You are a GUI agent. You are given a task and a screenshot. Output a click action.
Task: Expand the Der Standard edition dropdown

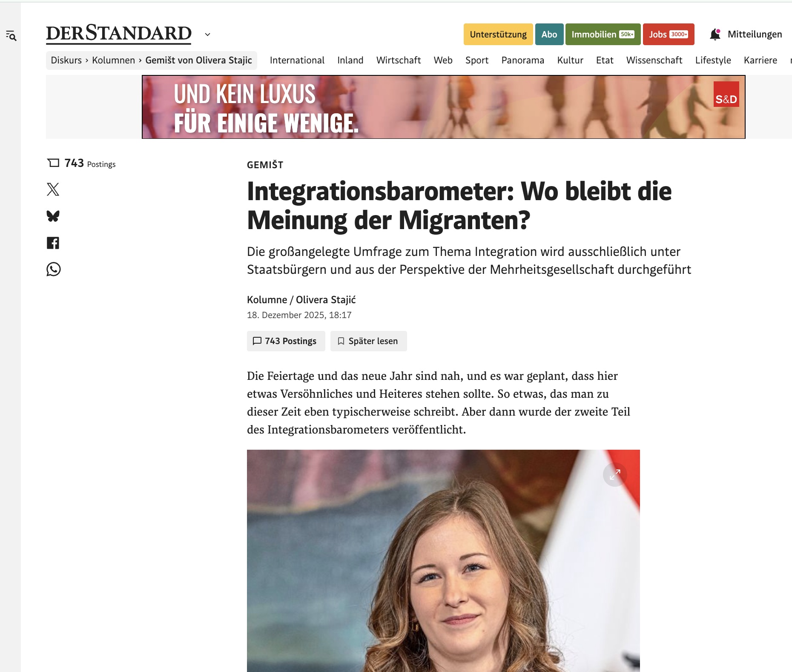[x=207, y=34]
